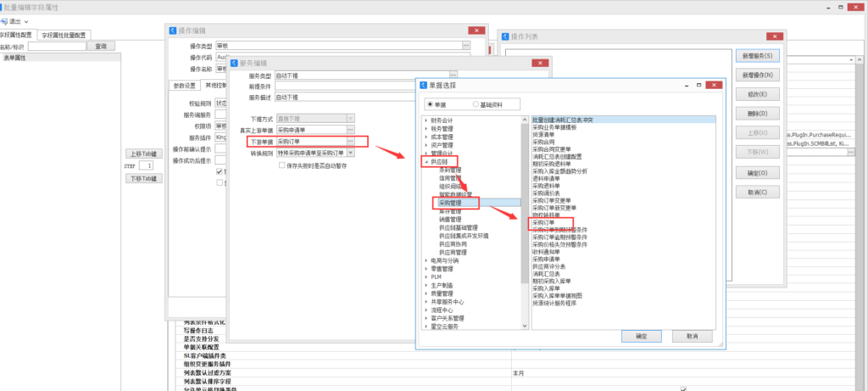Collapse the 供应链 tree node

[x=426, y=161]
